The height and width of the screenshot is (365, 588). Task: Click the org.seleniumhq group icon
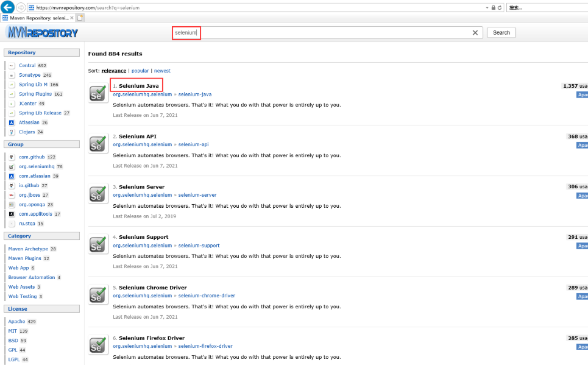tap(11, 166)
